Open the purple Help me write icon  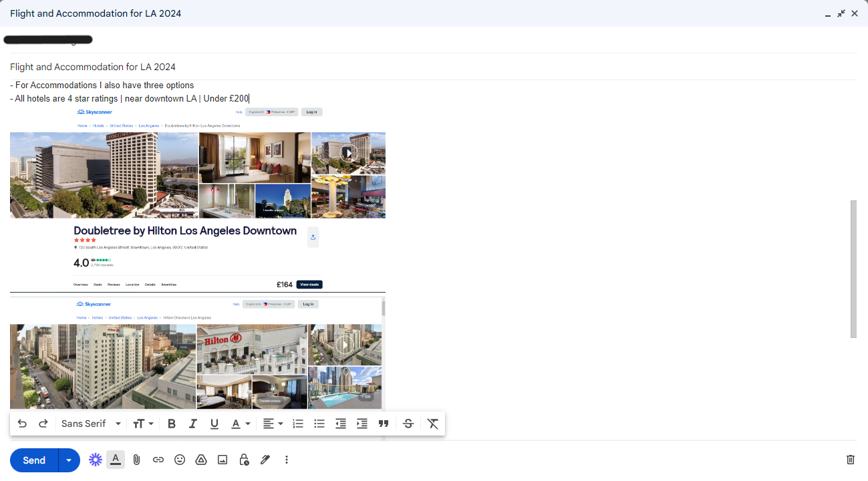(96, 460)
